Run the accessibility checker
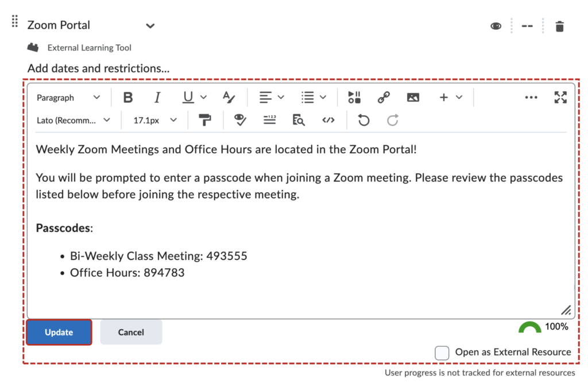The width and height of the screenshot is (588, 383). (239, 120)
